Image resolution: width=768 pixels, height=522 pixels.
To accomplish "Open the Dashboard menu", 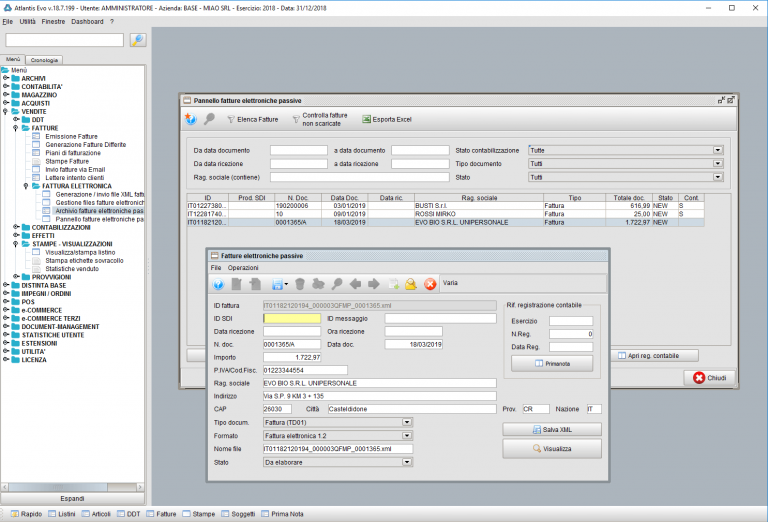I will pos(87,22).
